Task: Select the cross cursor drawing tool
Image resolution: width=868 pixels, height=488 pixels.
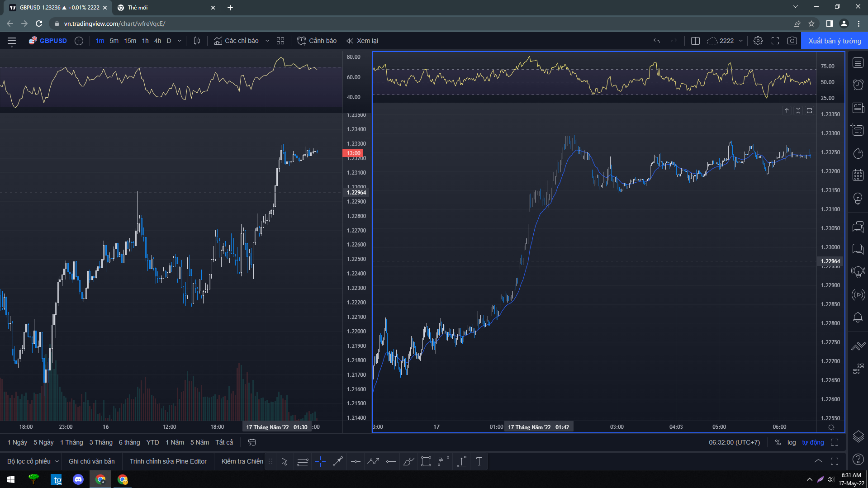Action: pos(320,461)
